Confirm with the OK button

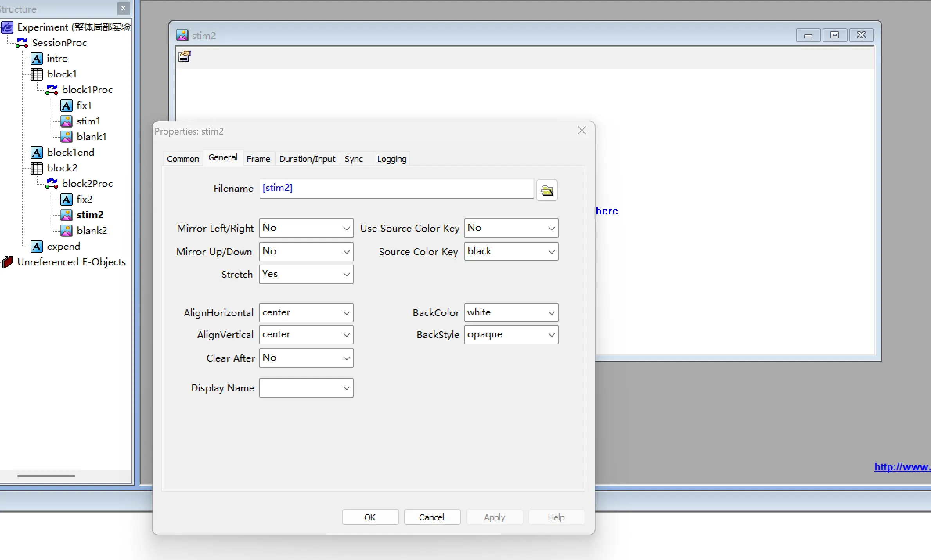(370, 517)
